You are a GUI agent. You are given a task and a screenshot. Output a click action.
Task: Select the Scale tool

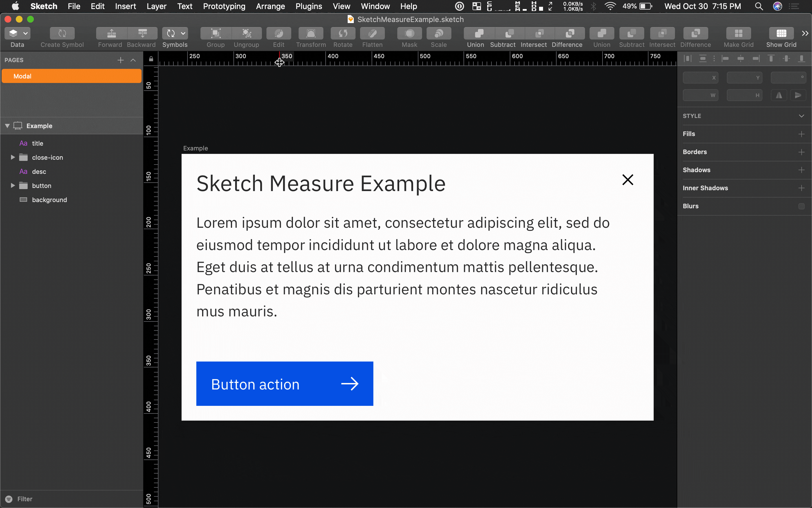(x=439, y=33)
